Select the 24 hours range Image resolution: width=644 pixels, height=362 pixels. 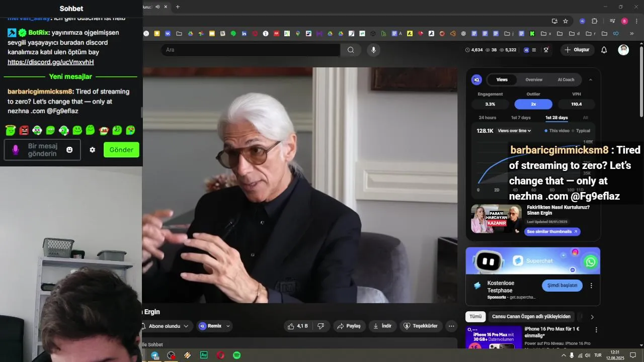tap(487, 118)
